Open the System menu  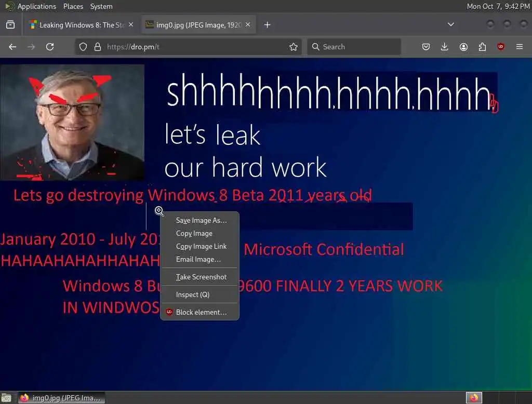(101, 6)
